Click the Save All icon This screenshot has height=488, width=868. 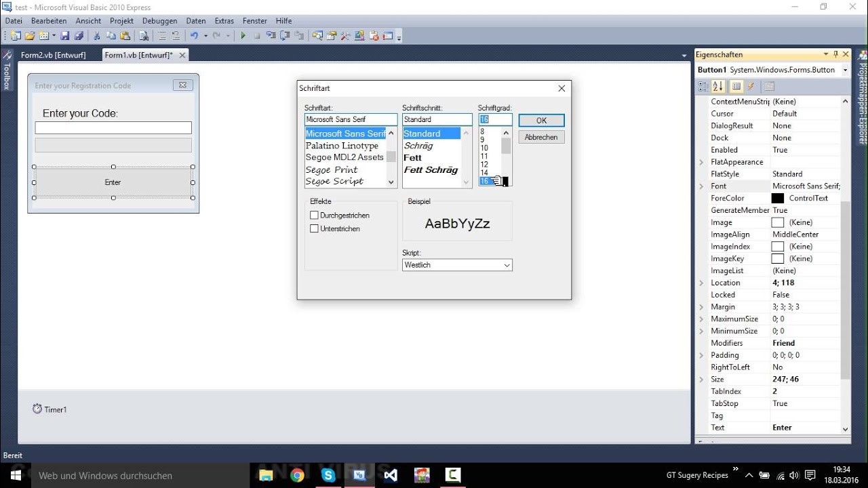pyautogui.click(x=79, y=35)
